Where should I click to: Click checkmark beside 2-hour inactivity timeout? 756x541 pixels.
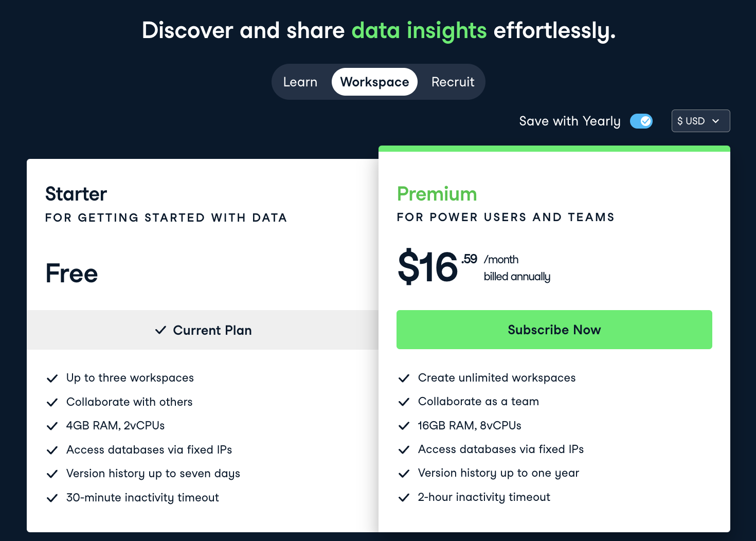point(404,497)
